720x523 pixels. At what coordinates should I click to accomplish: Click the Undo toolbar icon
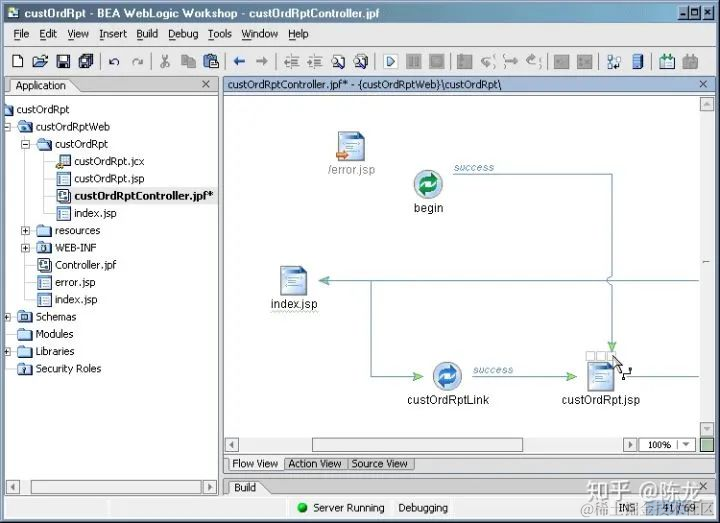pyautogui.click(x=114, y=62)
